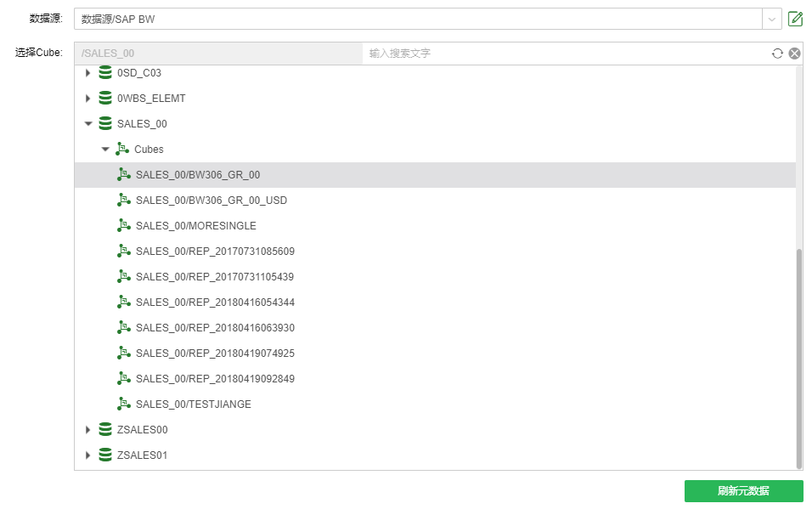The width and height of the screenshot is (812, 509).
Task: Click cube icon of SALES_00/REP_20180416054344
Action: point(124,301)
